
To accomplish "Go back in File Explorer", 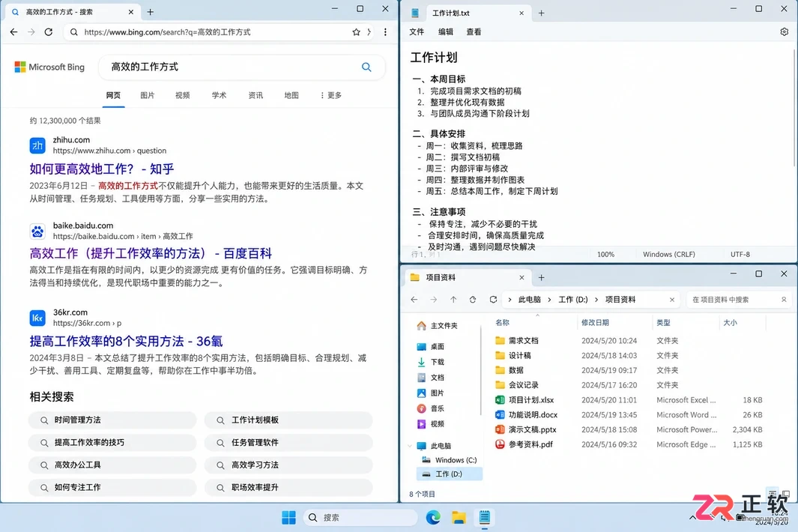I will pyautogui.click(x=414, y=300).
